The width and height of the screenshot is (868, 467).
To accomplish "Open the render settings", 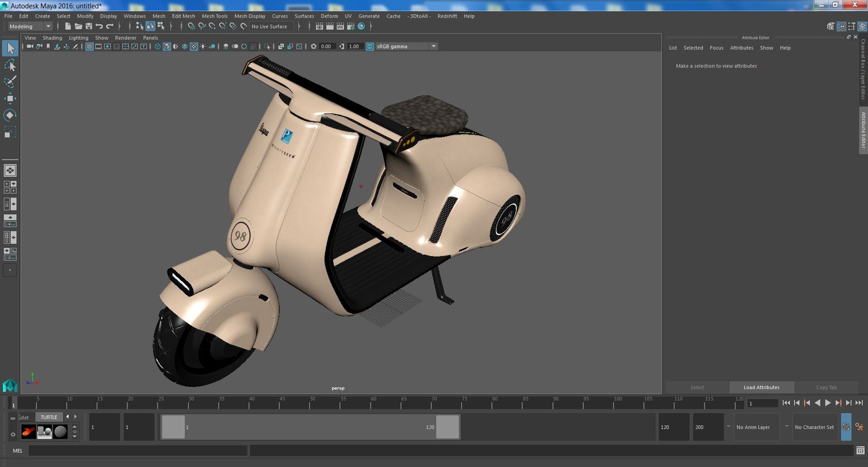I will [350, 26].
